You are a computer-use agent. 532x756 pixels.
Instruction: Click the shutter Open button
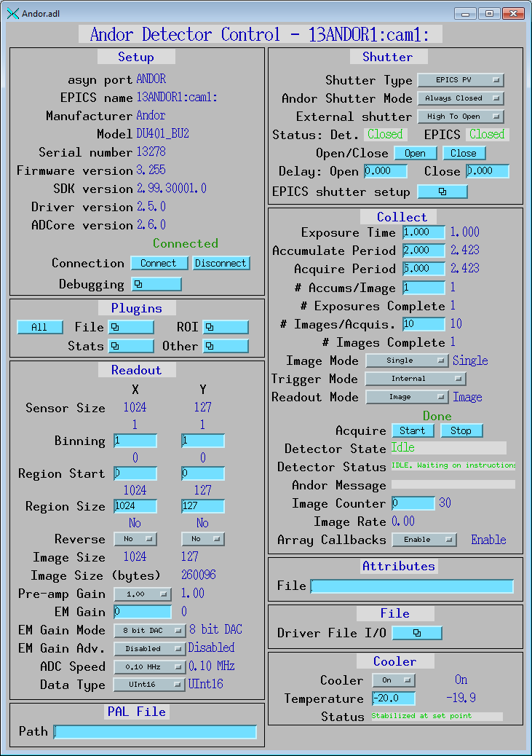tap(416, 154)
